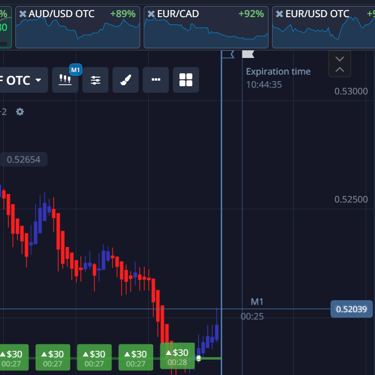375x375 pixels.
Task: Open the more options ellipsis menu
Action: click(x=156, y=80)
